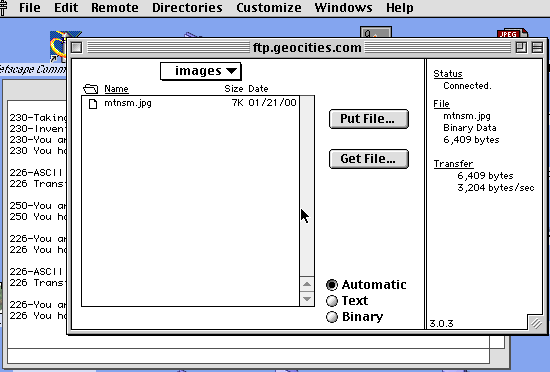Image resolution: width=550 pixels, height=372 pixels.
Task: Click the Put File... button
Action: [x=369, y=119]
